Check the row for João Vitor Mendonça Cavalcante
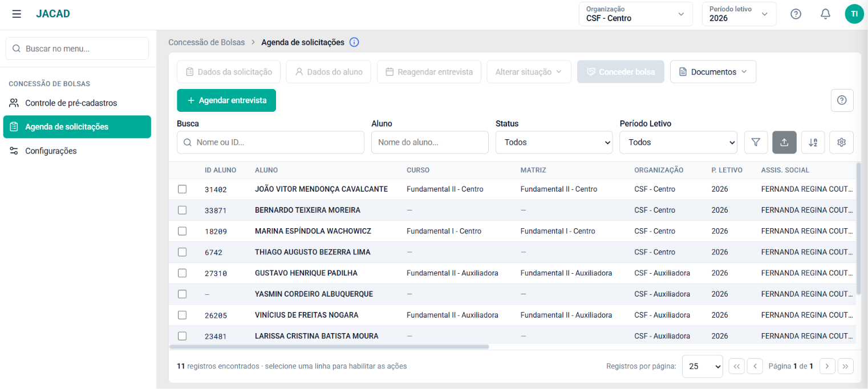The width and height of the screenshot is (868, 389). (182, 189)
